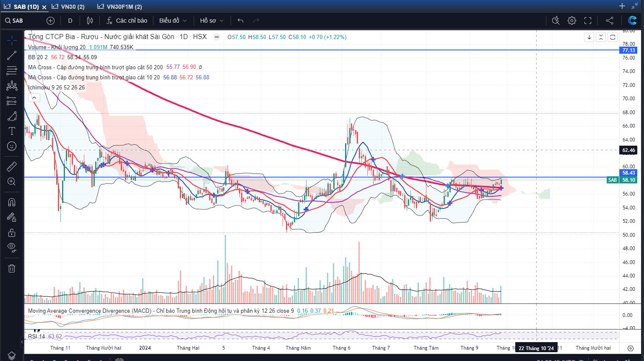Switch to the VN30 (2) tab
Screen dimensions: 644x361
coord(68,7)
